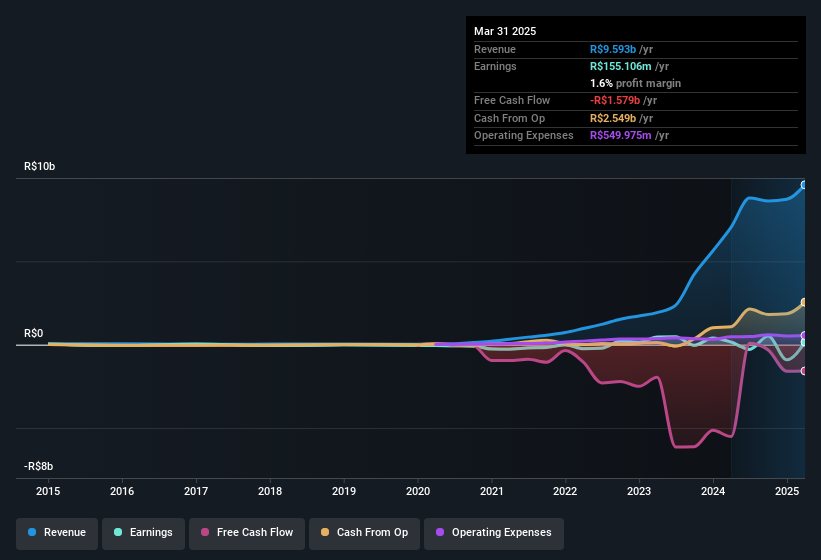The width and height of the screenshot is (821, 560).
Task: Click the Free Cash Flow tooltip label
Action: tap(512, 100)
